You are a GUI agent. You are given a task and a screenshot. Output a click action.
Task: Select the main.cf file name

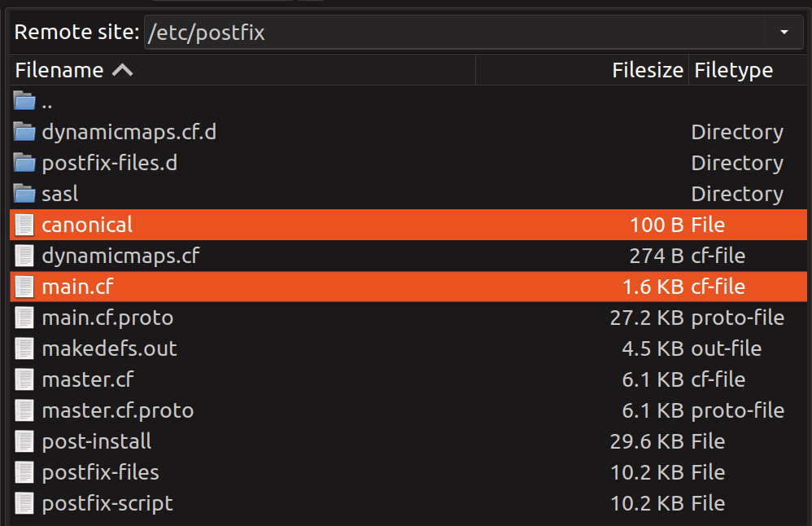click(77, 287)
